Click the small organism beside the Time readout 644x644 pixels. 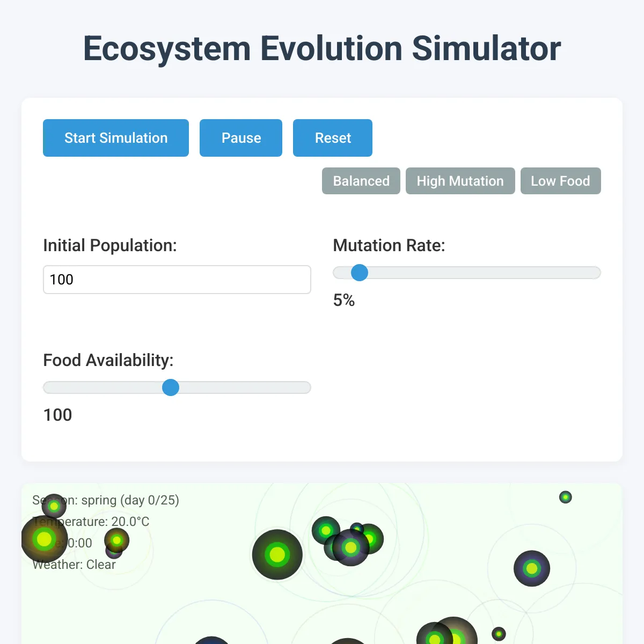coord(116,540)
